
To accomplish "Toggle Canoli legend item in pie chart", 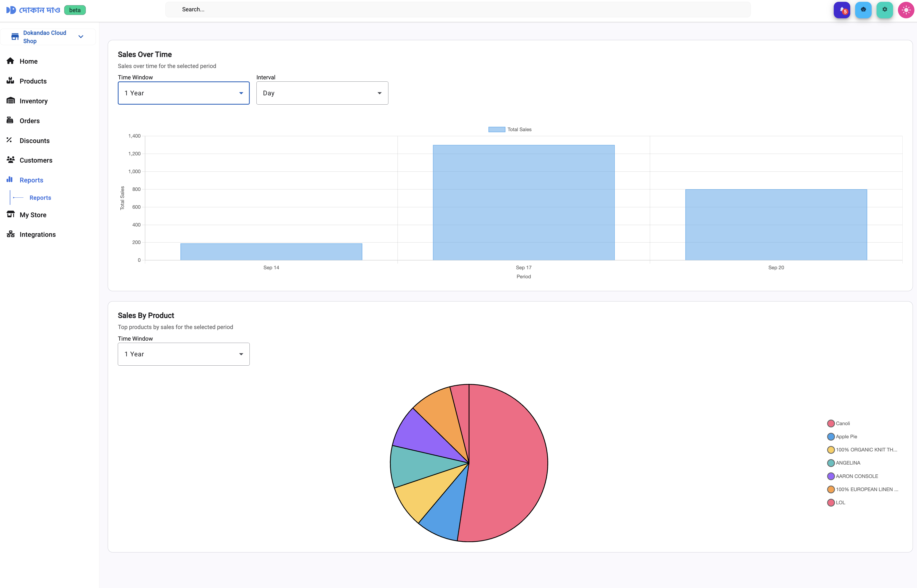I will pos(842,423).
